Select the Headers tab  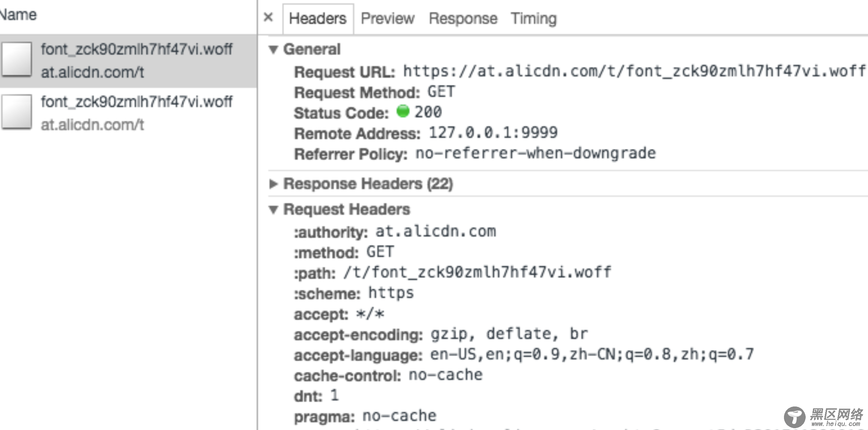[x=318, y=19]
